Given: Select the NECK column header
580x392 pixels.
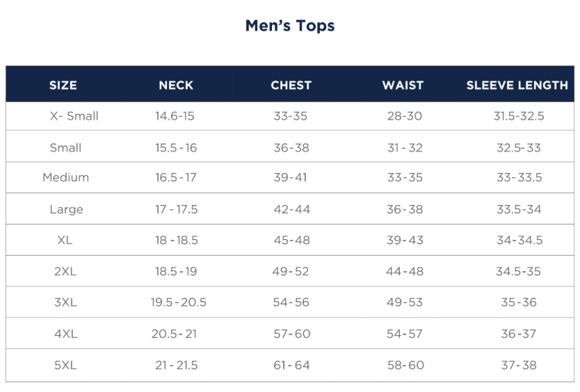Looking at the screenshot, I should (176, 85).
